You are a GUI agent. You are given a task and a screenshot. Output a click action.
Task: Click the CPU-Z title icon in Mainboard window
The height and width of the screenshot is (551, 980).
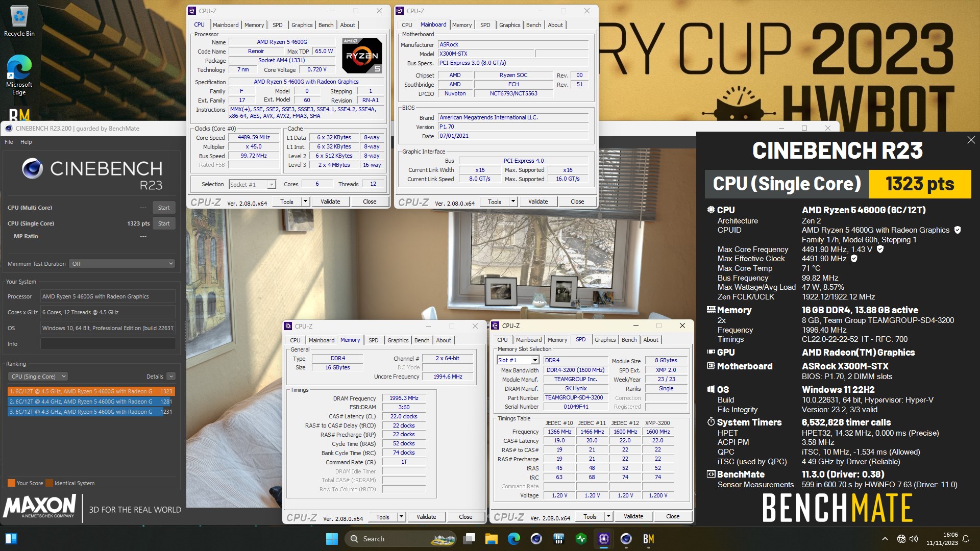400,11
